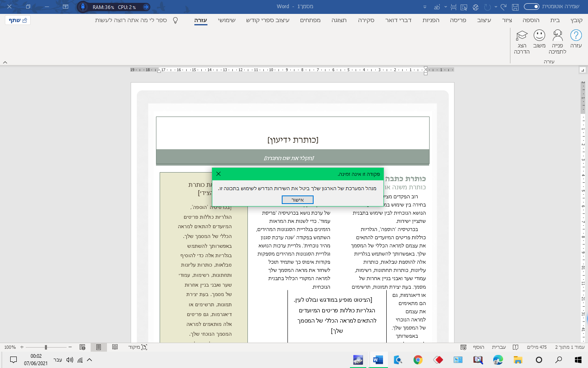
Task: Click the red AnyDesk icon in the taskbar
Action: click(x=438, y=360)
